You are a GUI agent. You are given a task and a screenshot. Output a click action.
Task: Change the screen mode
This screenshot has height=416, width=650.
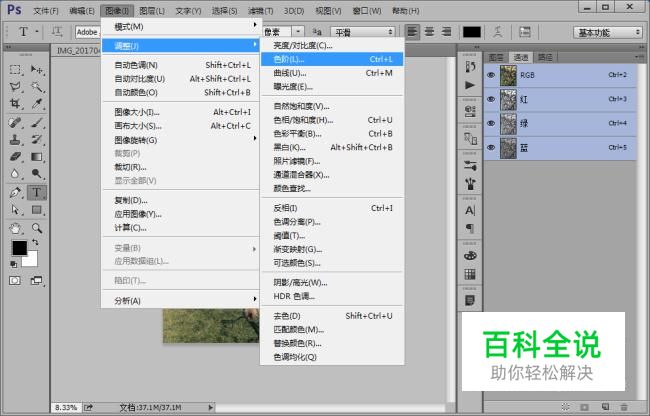37,281
